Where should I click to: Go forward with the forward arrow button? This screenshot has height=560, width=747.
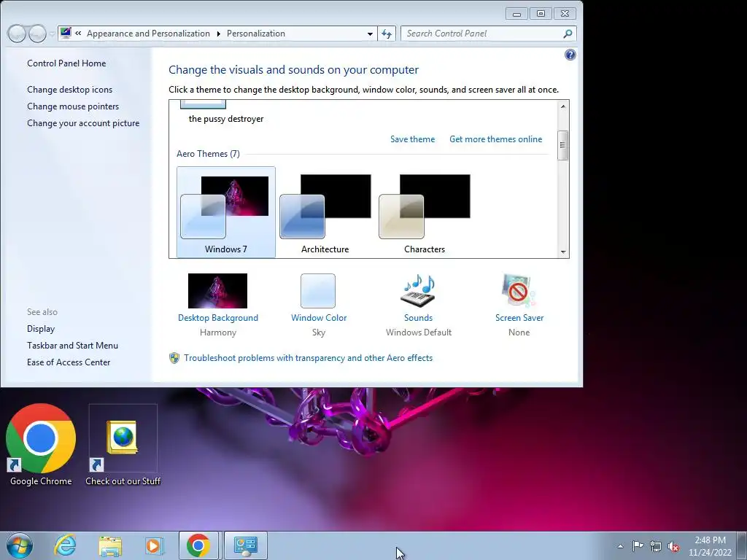37,34
